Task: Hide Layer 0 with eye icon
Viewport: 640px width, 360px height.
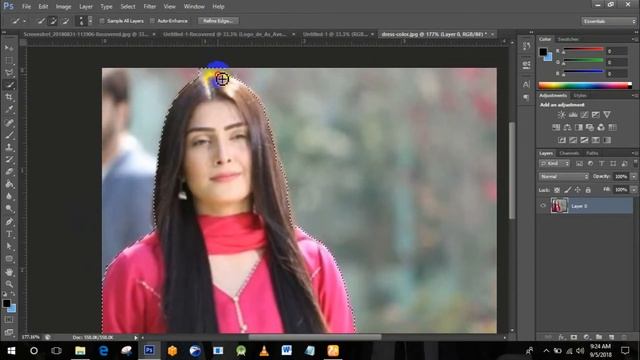Action: pyautogui.click(x=543, y=206)
